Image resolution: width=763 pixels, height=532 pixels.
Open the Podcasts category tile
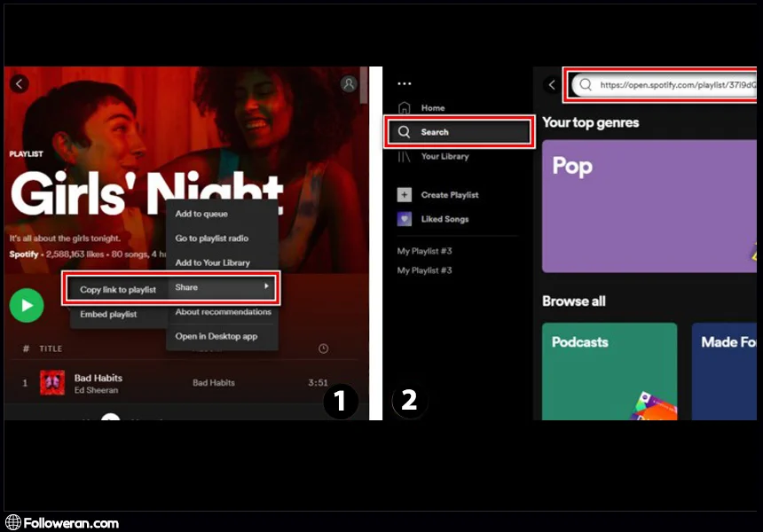click(x=609, y=371)
